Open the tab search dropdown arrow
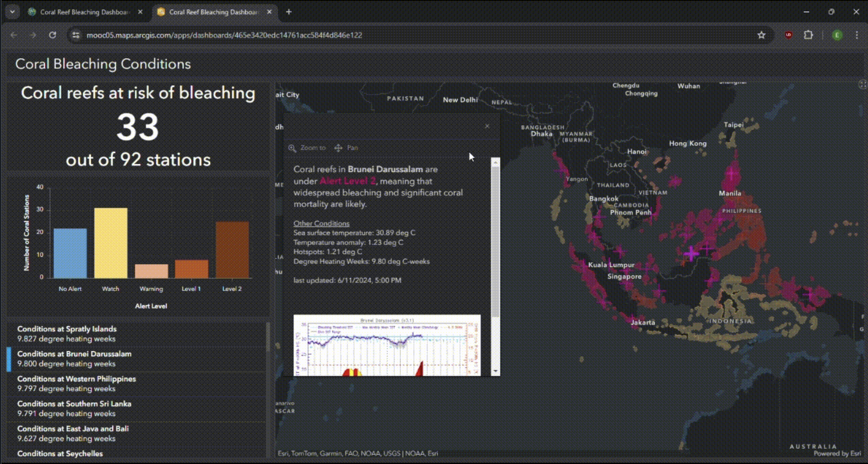Viewport: 868px width, 464px height. point(13,12)
